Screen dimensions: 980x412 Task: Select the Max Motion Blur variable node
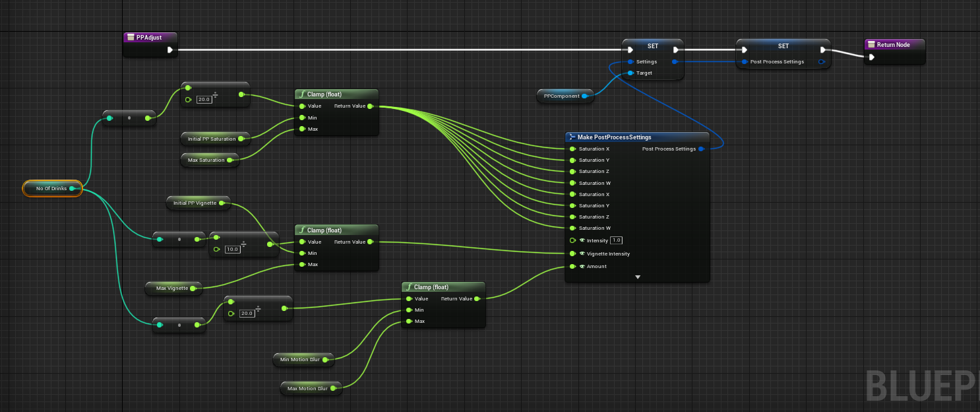[311, 388]
